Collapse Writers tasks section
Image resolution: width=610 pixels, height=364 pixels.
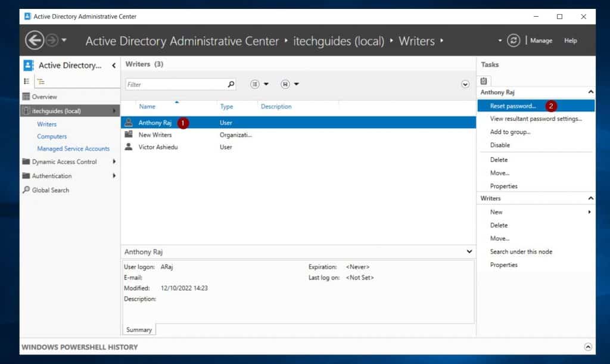point(590,198)
